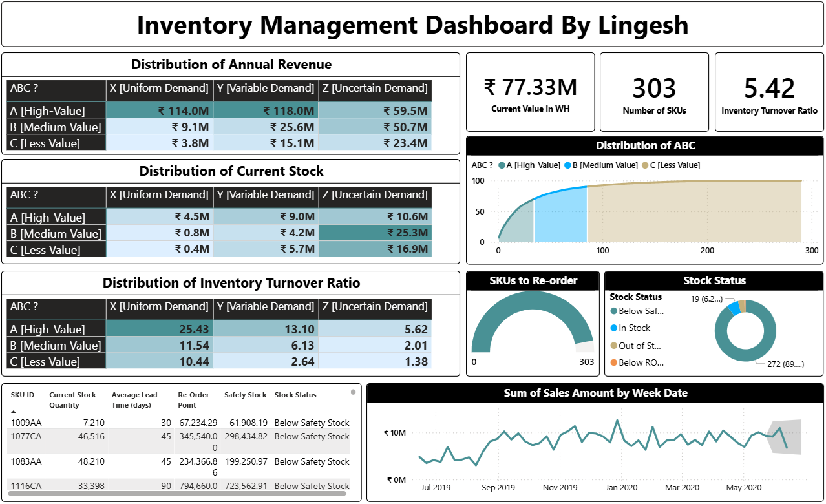Sort table by Safety Stock column header
Image resolution: width=826 pixels, height=504 pixels.
pos(245,395)
